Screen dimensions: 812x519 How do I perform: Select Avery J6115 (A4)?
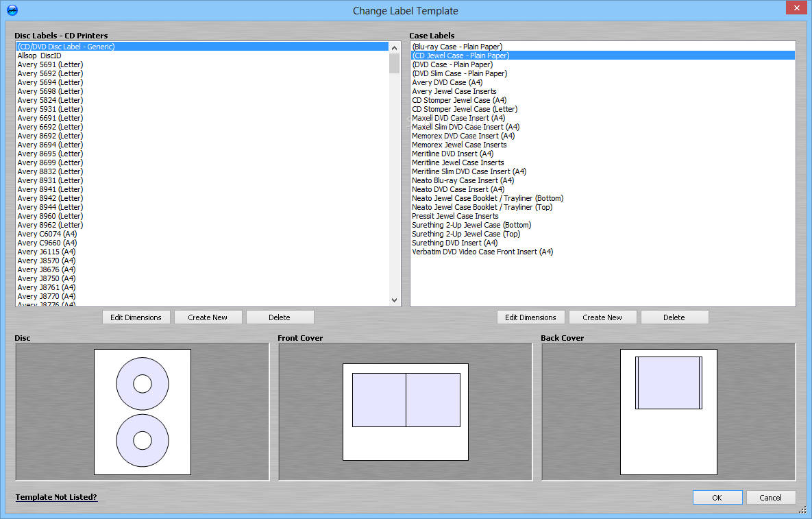pos(202,252)
